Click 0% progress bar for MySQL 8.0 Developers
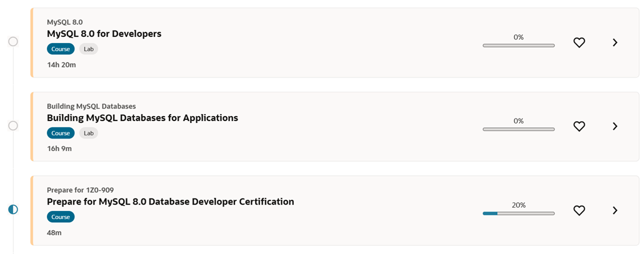Screen dimensions: 644x254 pos(518,46)
